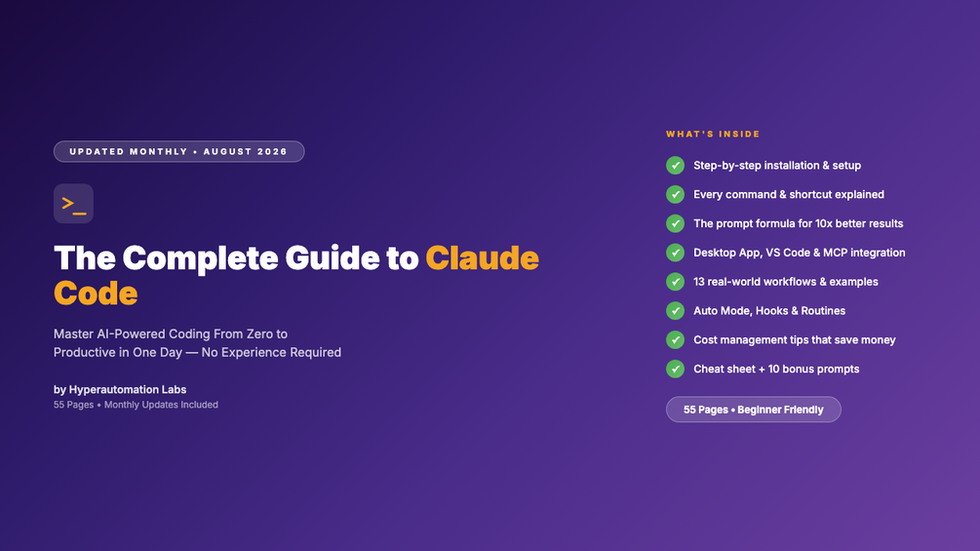Image resolution: width=980 pixels, height=551 pixels.
Task: Click the green checkmark beside Step-by-step installation
Action: tap(675, 166)
